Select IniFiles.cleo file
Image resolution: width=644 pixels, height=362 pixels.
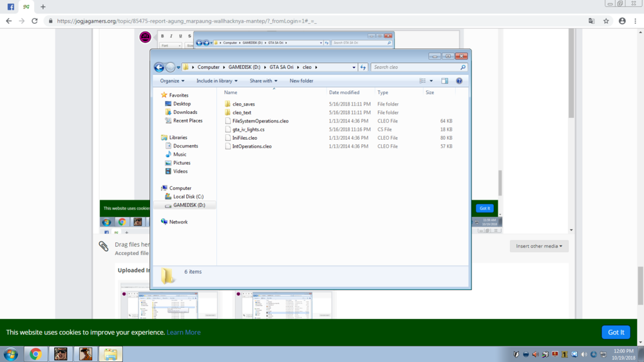[x=245, y=138]
